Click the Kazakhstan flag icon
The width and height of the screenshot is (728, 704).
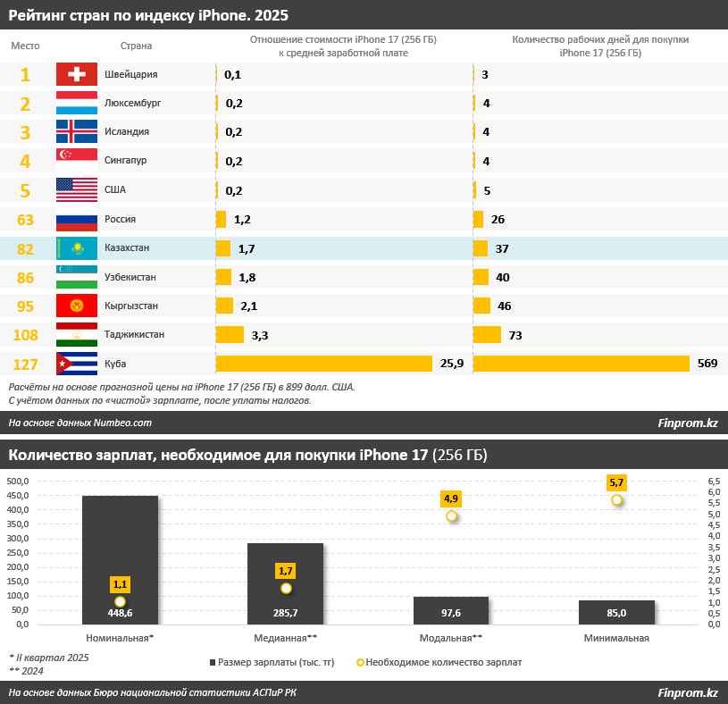click(x=77, y=248)
